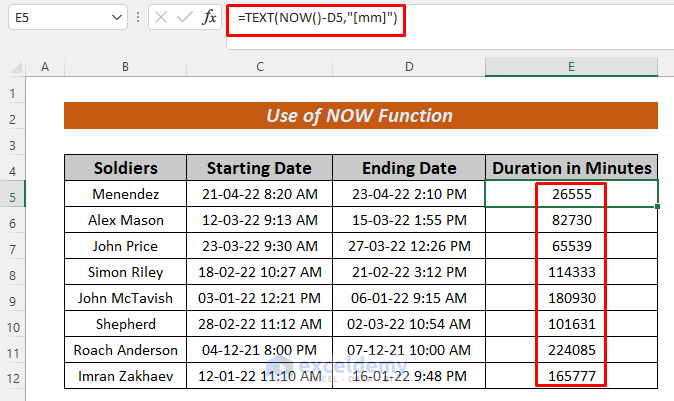
Task: Select column A header
Action: pos(45,67)
